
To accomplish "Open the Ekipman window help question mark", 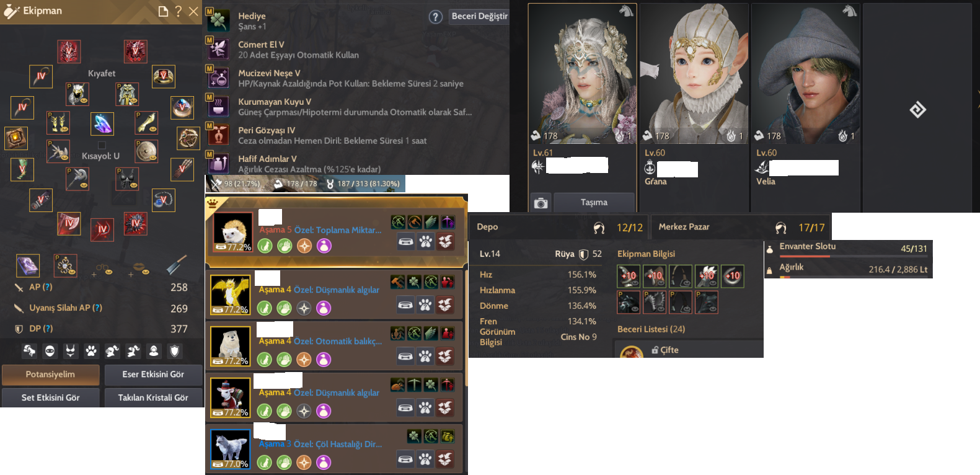I will tap(178, 11).
